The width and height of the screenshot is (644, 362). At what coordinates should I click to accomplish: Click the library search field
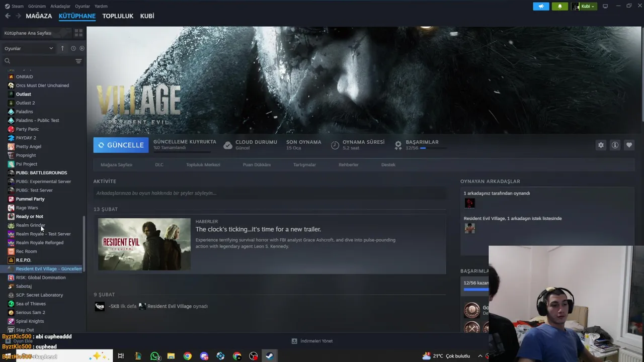pyautogui.click(x=38, y=61)
